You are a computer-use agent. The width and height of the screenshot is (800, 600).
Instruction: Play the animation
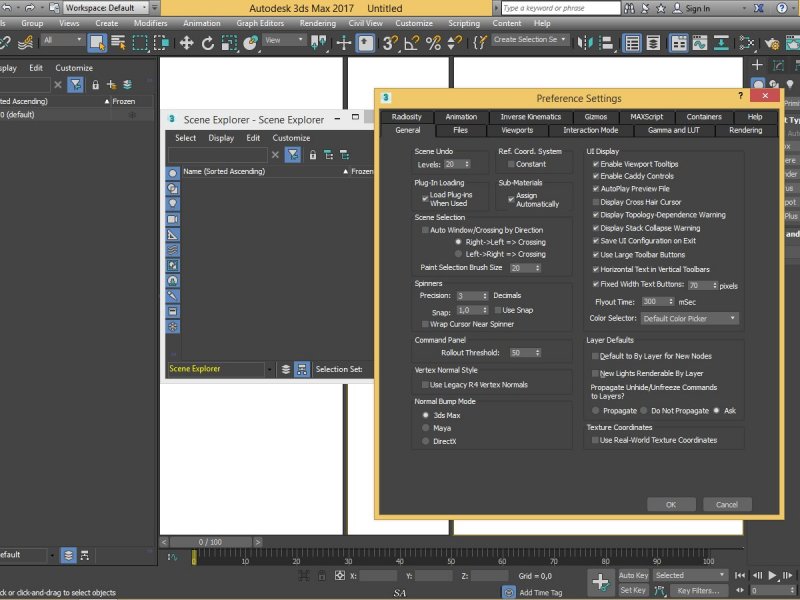pos(772,576)
